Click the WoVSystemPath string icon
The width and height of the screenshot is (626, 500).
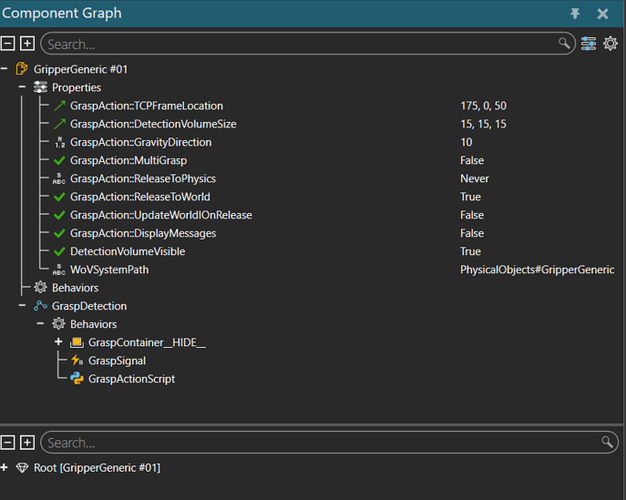pyautogui.click(x=59, y=270)
